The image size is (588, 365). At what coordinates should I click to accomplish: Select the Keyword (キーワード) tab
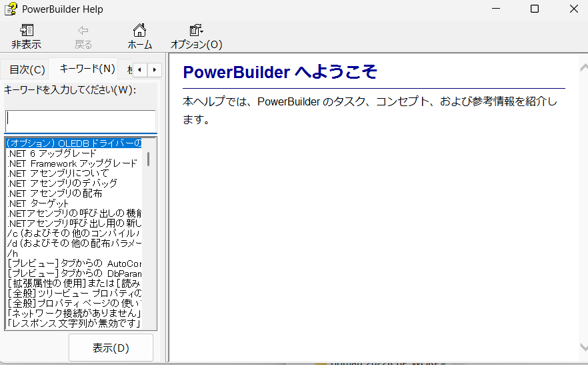point(87,69)
